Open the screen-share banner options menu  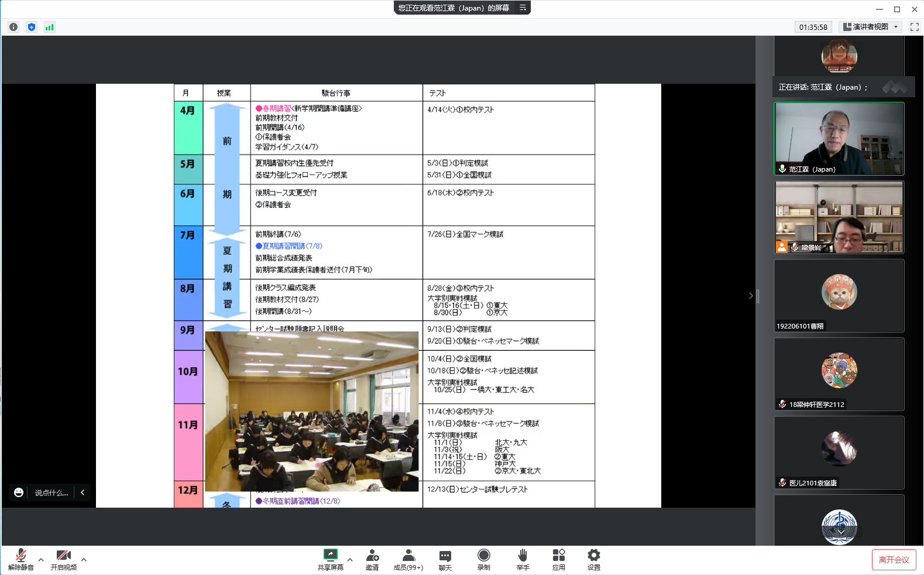point(523,8)
